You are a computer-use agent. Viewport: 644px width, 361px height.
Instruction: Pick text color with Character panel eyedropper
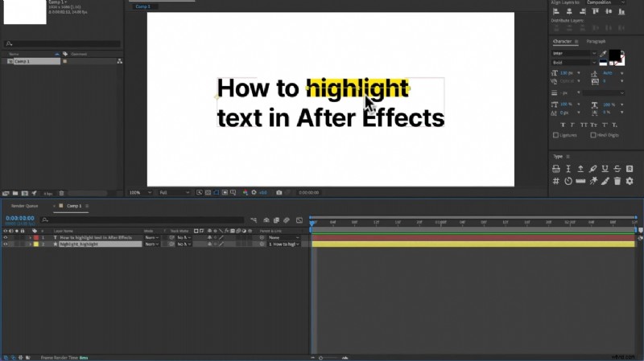click(x=603, y=54)
